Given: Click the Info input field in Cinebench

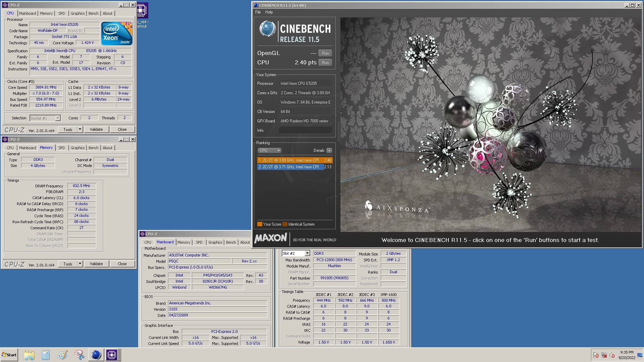Looking at the screenshot, I should pyautogui.click(x=305, y=130).
